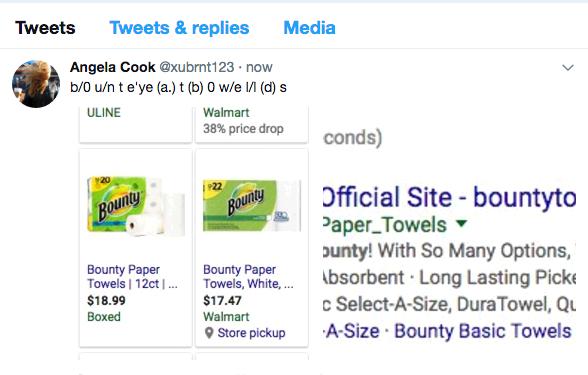The height and width of the screenshot is (375, 588).
Task: Click Angela Cook's profile avatar
Action: (36, 84)
